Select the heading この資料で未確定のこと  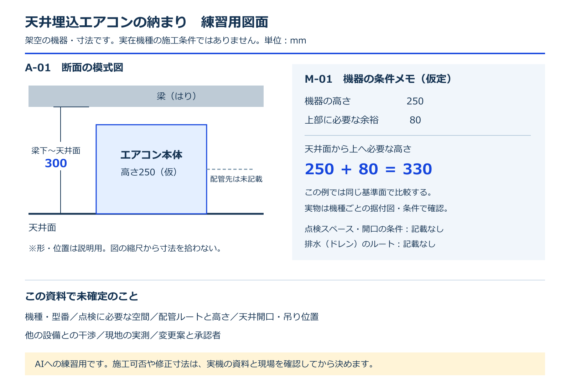pos(82,296)
